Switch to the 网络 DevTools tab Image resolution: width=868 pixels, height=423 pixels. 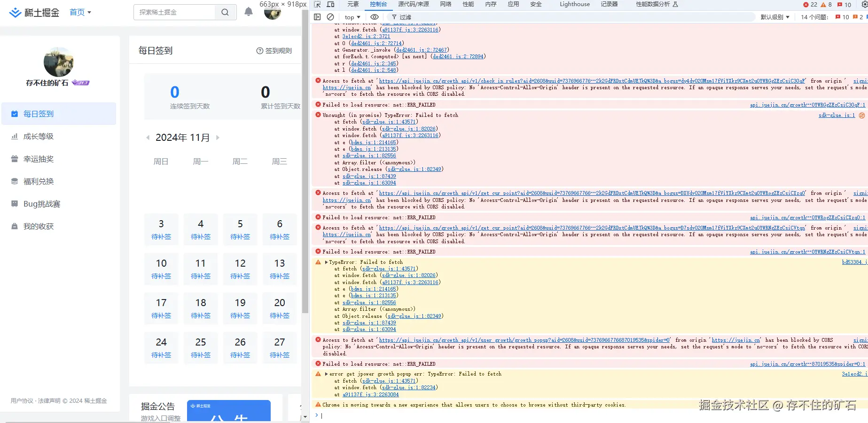446,4
